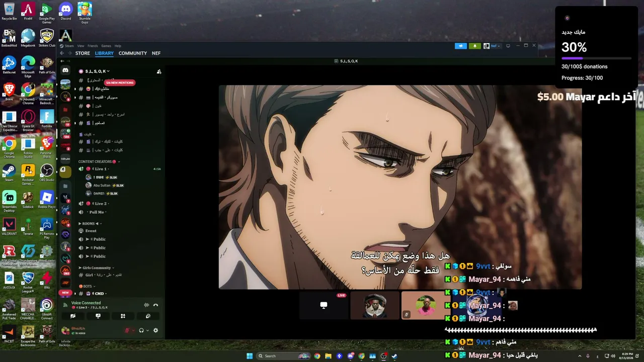Switch to the LIBRARY tab in Steam

[x=104, y=53]
